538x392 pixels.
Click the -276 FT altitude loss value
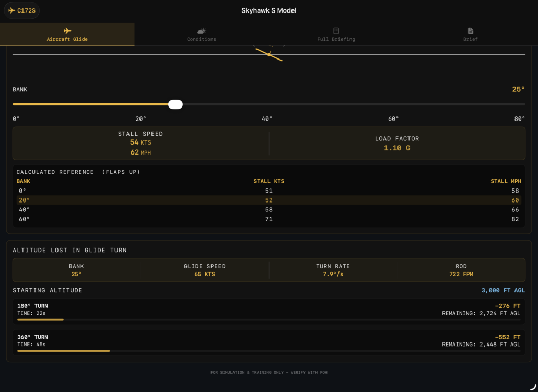[508, 306]
